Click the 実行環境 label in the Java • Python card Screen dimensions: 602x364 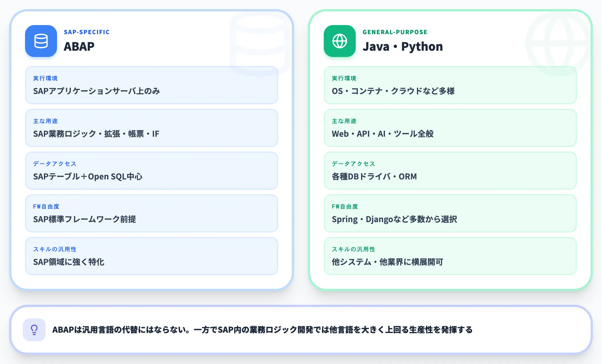(344, 78)
